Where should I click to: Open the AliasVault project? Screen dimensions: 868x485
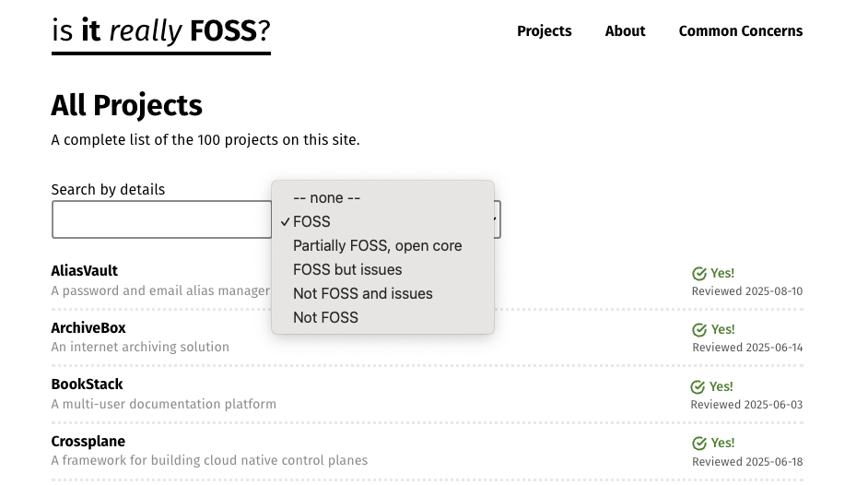pos(85,271)
